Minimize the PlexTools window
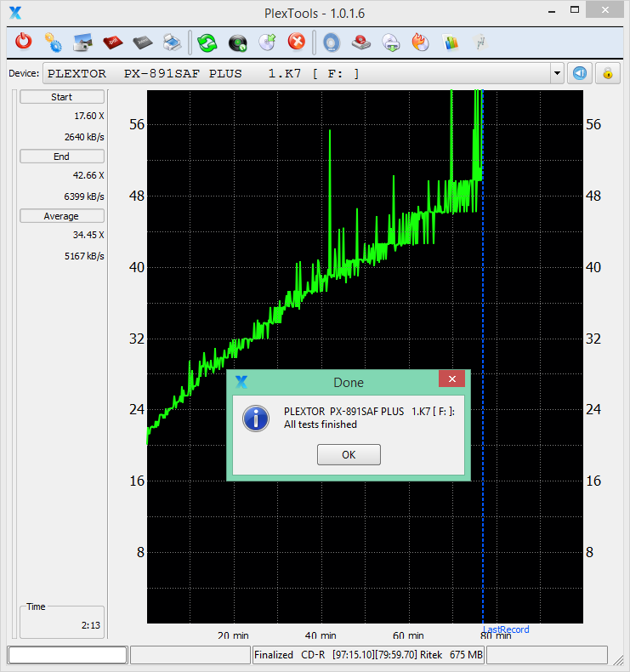This screenshot has height=672, width=630. 552,11
